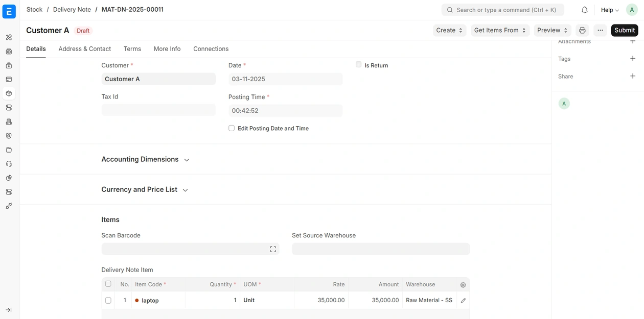644x319 pixels.
Task: Open the item table settings gear
Action: pos(463,285)
